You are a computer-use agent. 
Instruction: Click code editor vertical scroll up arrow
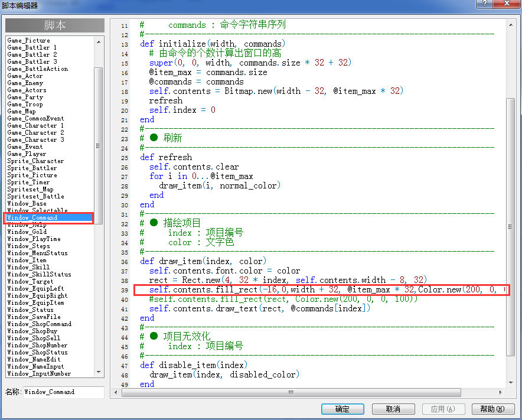(511, 25)
